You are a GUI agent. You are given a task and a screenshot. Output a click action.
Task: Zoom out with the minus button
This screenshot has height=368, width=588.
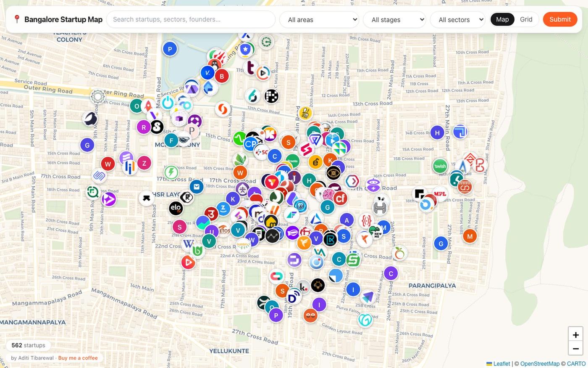click(x=575, y=349)
